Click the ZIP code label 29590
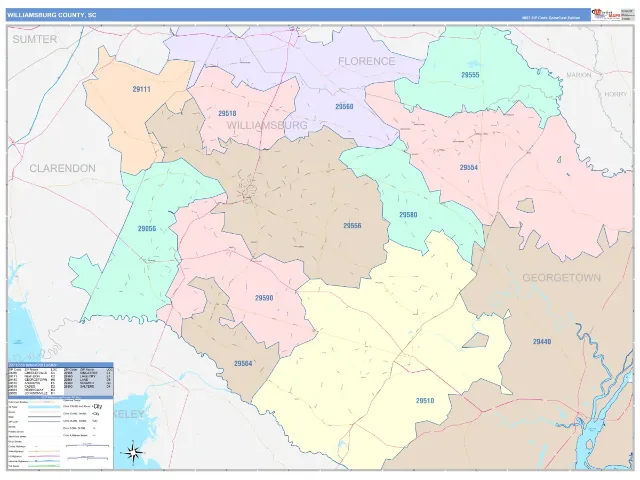 coord(264,298)
